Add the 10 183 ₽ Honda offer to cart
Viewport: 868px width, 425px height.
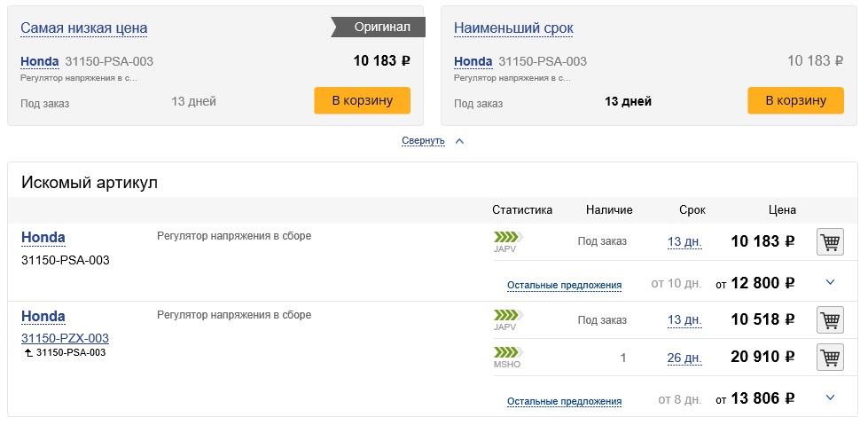click(x=829, y=242)
